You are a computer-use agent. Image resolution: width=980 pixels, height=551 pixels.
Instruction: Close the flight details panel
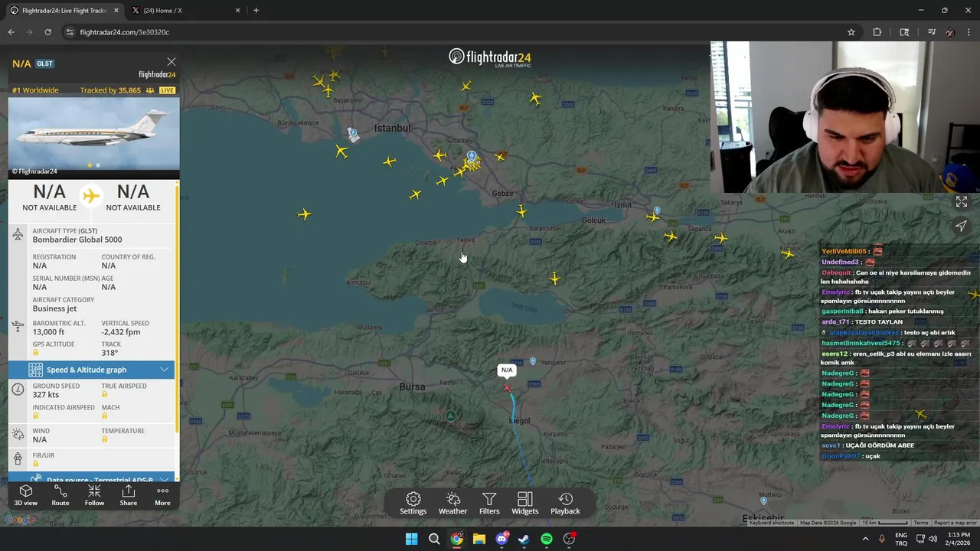[171, 62]
